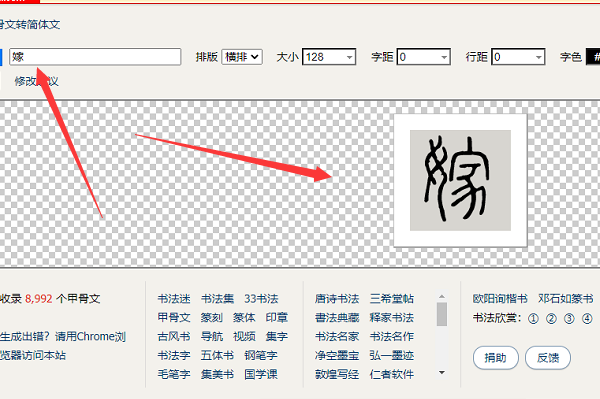
Task: Click the generated oracle bone character image
Action: click(460, 180)
